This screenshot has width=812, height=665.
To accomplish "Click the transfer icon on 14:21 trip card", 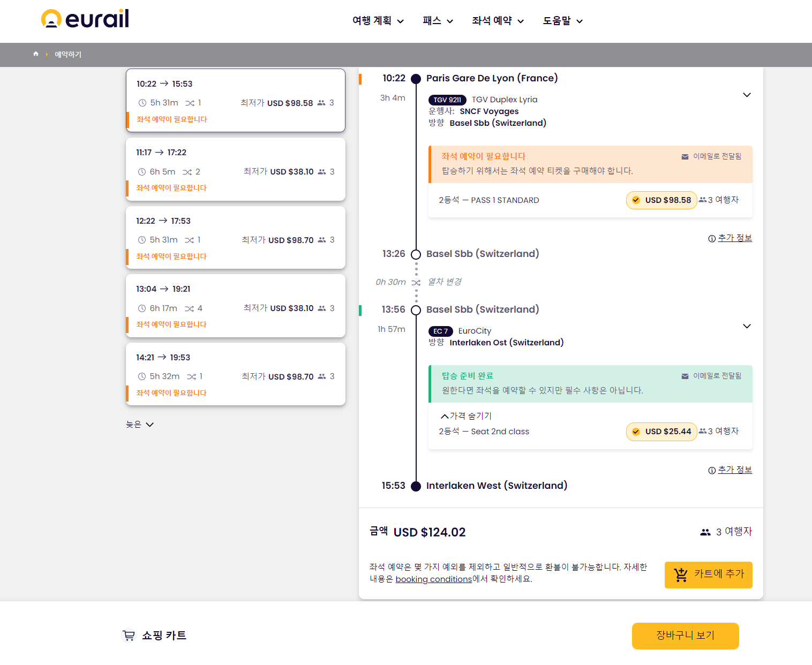I will [191, 377].
